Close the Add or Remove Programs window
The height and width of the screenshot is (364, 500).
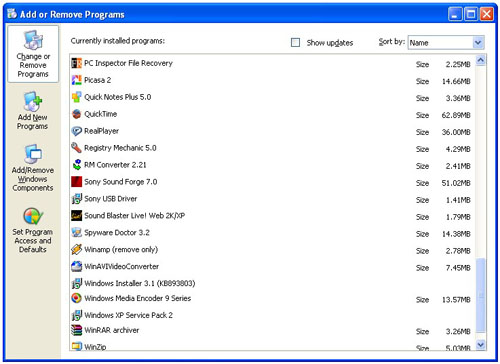[487, 14]
